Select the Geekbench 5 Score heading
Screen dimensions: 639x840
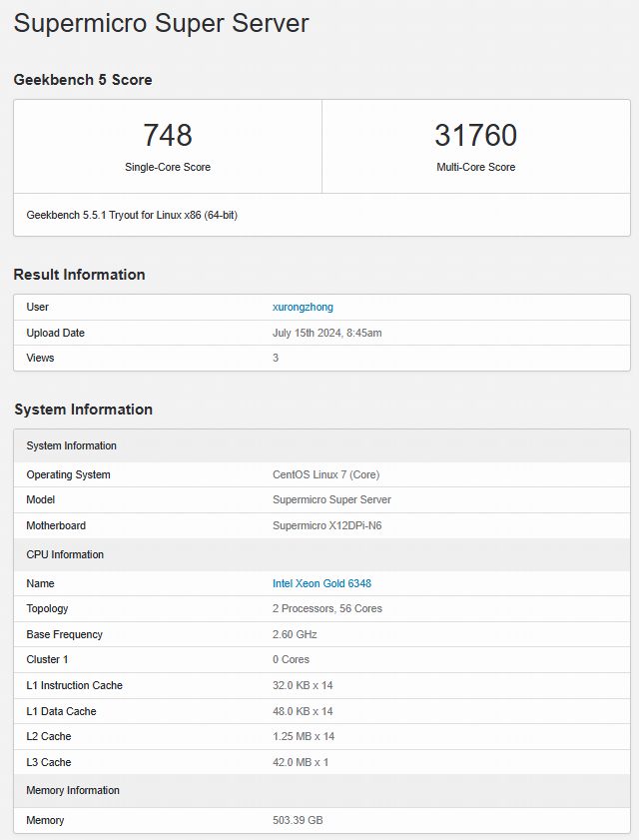click(x=83, y=80)
